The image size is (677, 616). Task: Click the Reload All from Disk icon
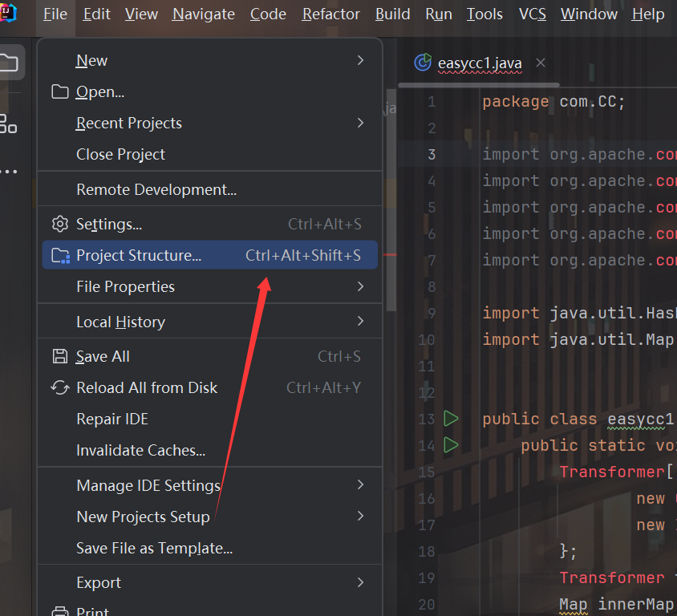pos(60,387)
